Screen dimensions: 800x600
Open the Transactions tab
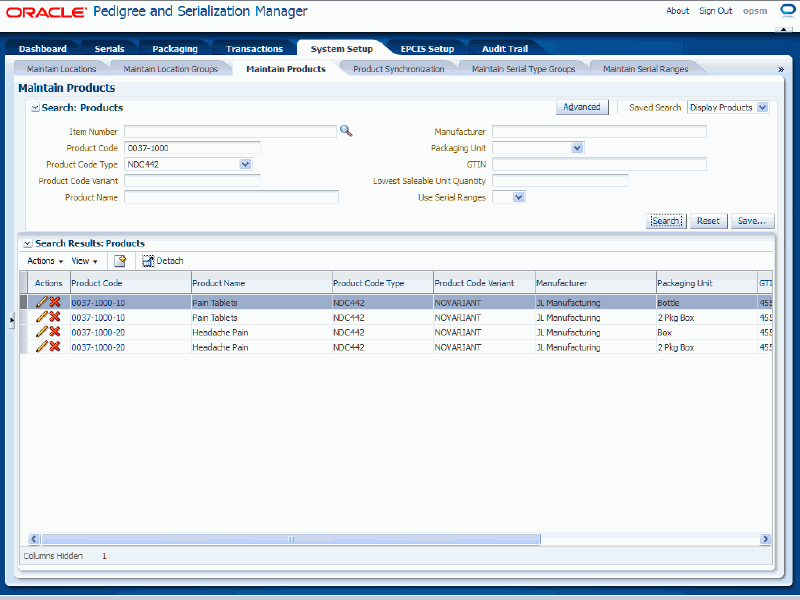(255, 48)
